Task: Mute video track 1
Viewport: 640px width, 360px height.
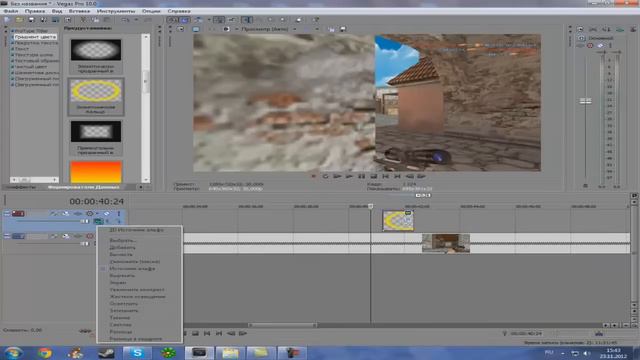Action: coord(107,213)
